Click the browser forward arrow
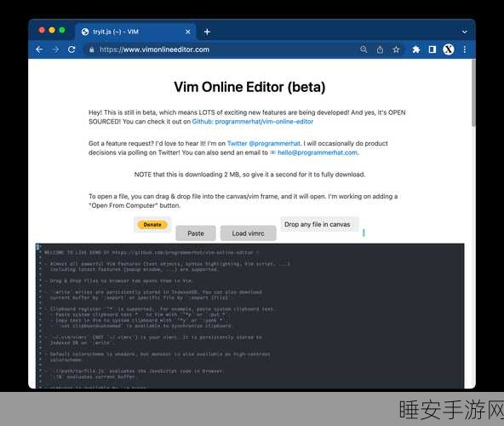This screenshot has width=504, height=426. click(x=55, y=49)
